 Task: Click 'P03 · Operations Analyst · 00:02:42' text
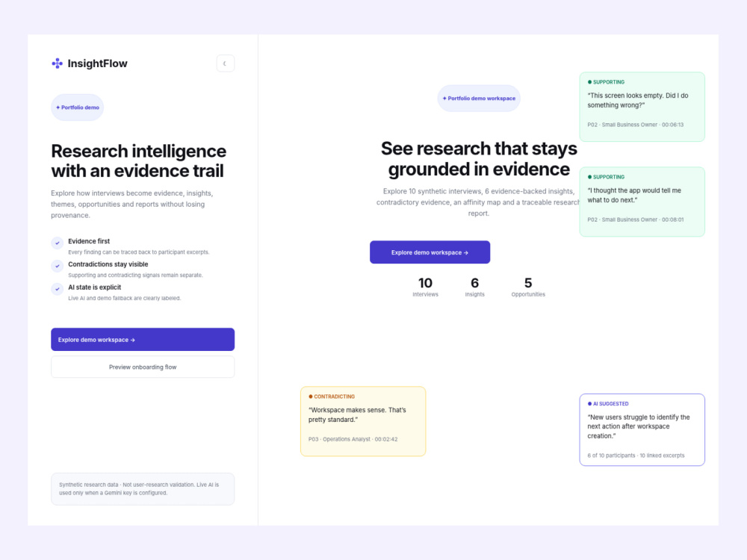pyautogui.click(x=353, y=439)
